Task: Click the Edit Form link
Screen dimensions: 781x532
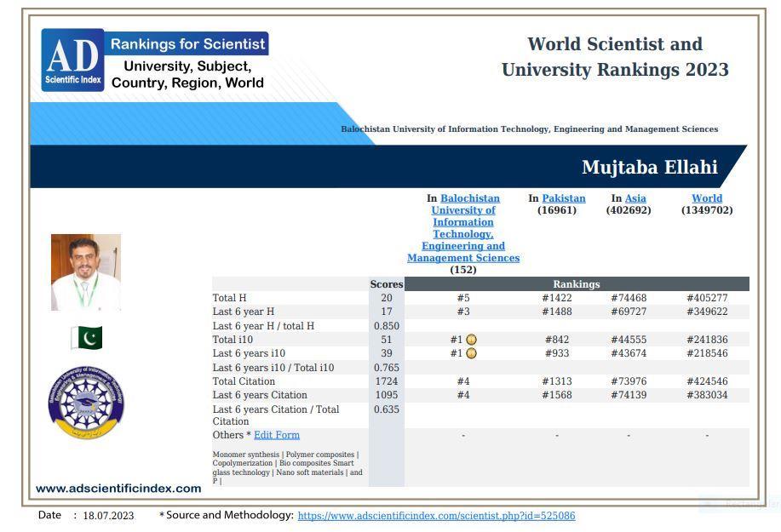Action: 277,435
